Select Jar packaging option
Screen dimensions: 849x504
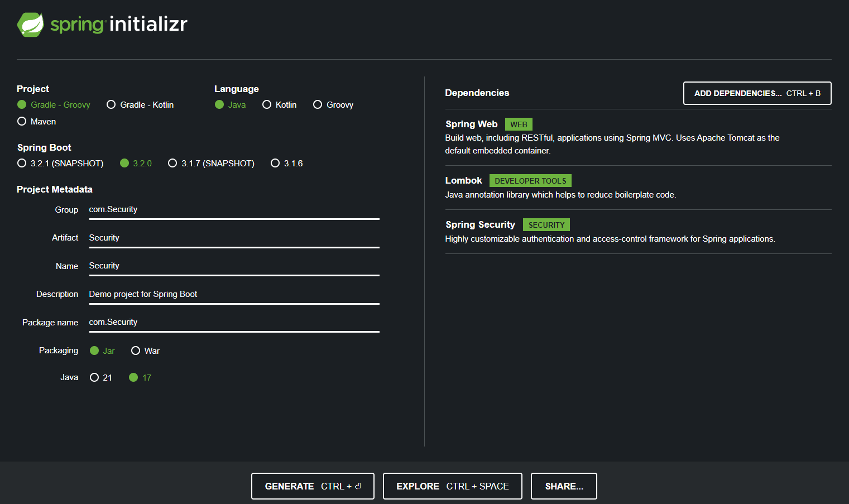(x=102, y=351)
